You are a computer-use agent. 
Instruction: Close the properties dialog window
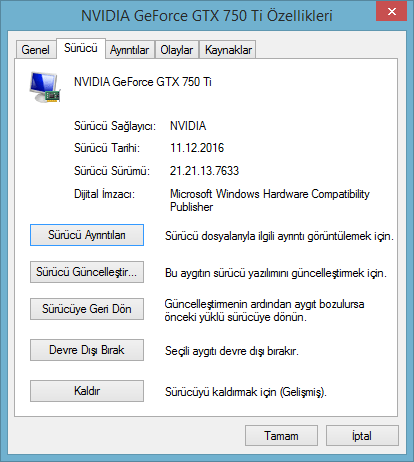coord(392,11)
